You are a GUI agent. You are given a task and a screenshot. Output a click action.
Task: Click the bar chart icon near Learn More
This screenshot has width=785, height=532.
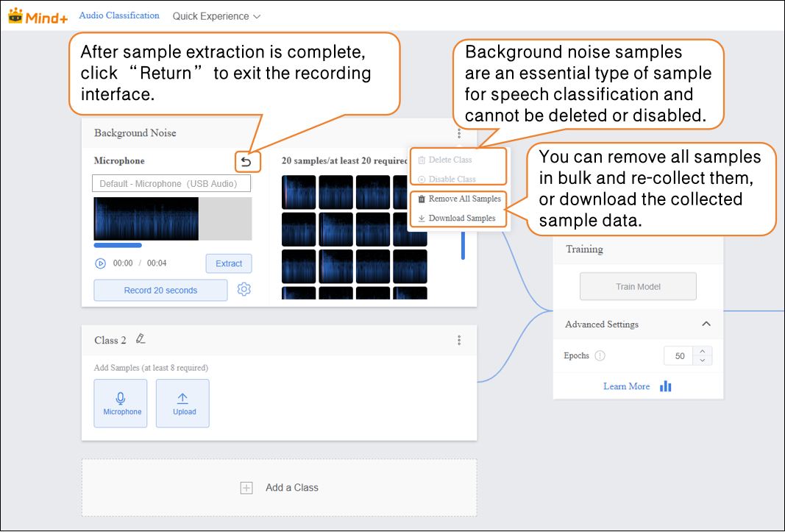click(x=666, y=386)
